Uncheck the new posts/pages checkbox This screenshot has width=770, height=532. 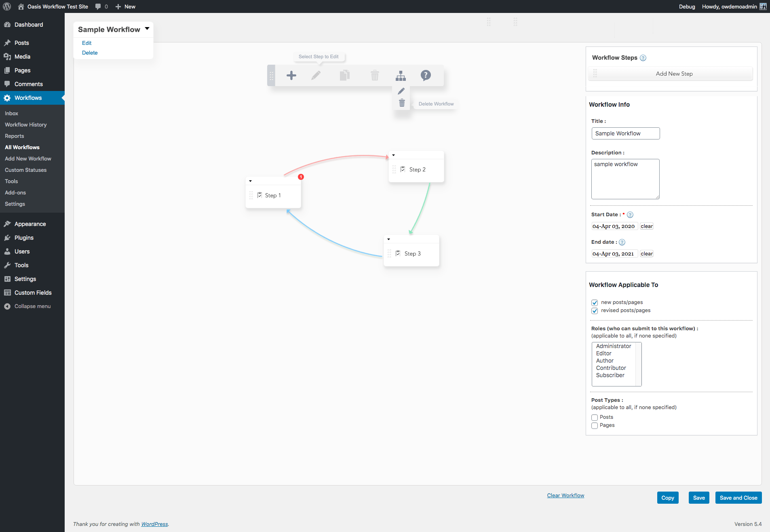click(x=595, y=302)
